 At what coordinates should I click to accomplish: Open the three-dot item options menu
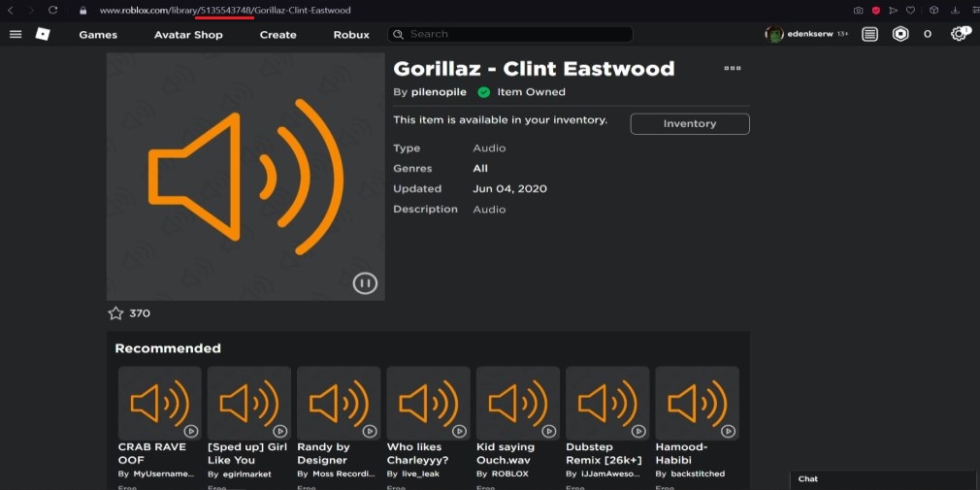pyautogui.click(x=733, y=69)
